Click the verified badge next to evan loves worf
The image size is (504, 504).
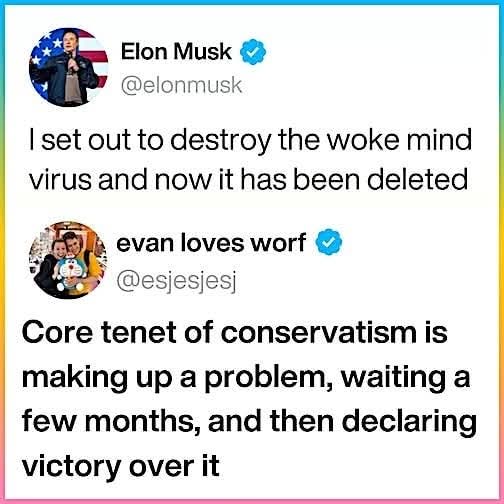coord(329,242)
